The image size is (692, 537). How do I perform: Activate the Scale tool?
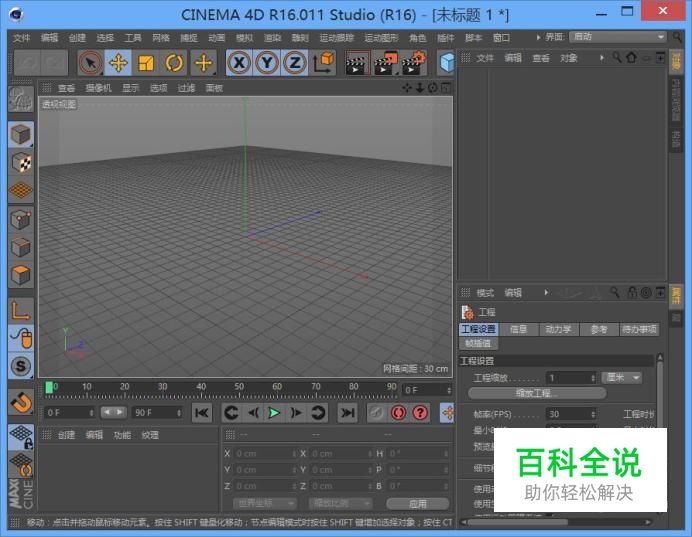pyautogui.click(x=146, y=63)
